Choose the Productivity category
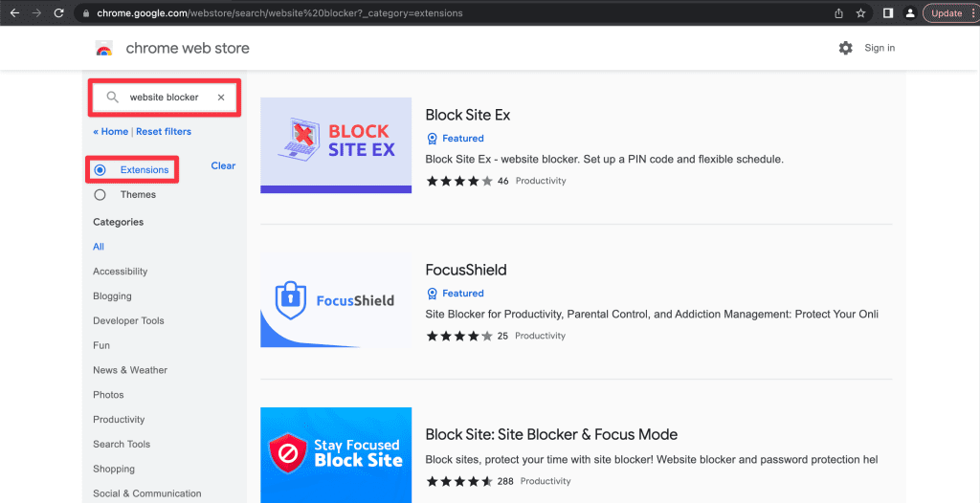Screen dimensions: 980x503 pyautogui.click(x=119, y=420)
